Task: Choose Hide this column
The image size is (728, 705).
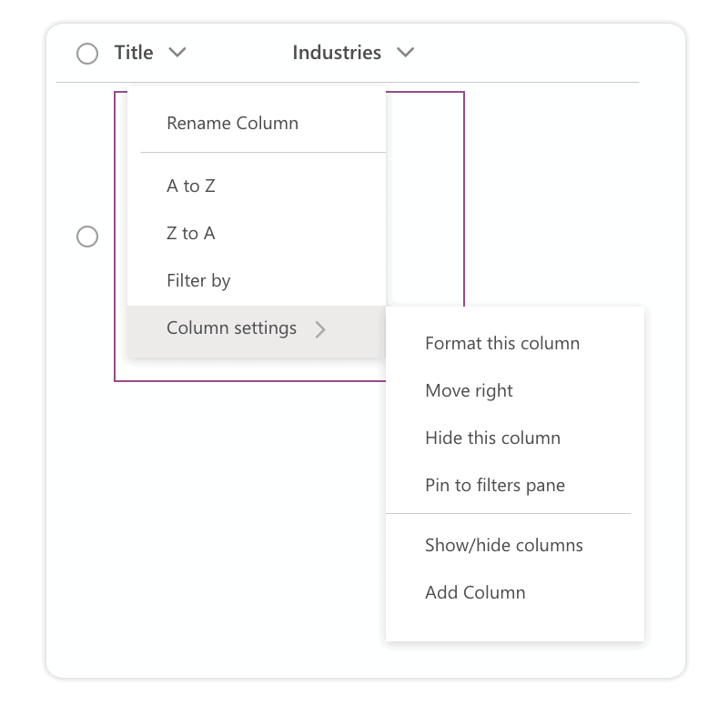Action: (492, 438)
